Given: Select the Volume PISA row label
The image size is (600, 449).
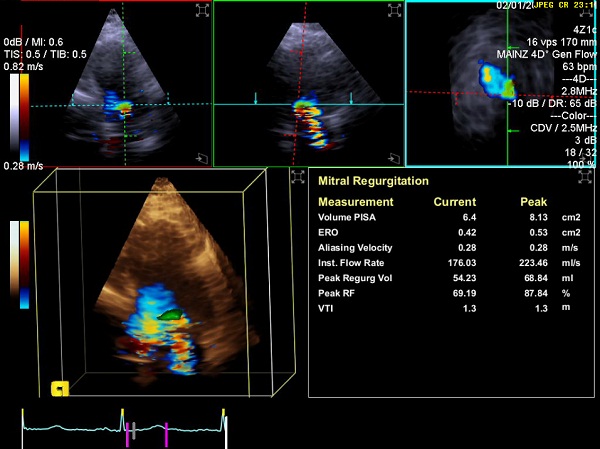Looking at the screenshot, I should coord(347,217).
